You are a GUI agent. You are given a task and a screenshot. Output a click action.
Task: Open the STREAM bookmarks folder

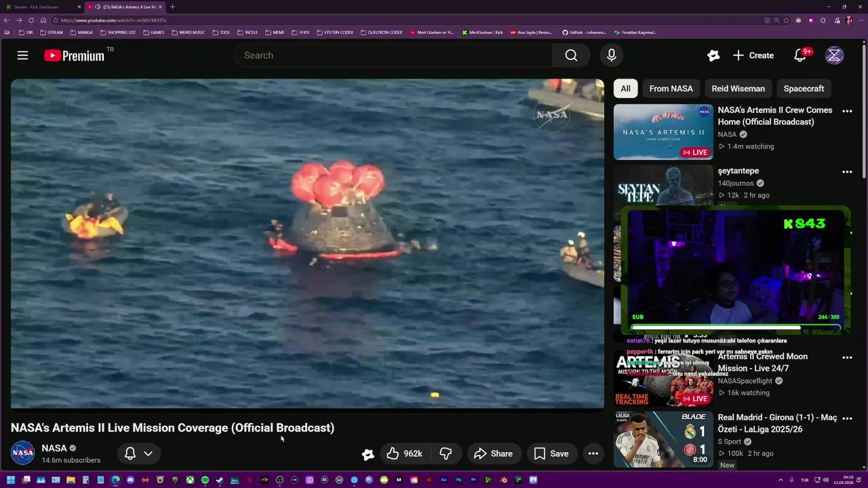point(52,32)
